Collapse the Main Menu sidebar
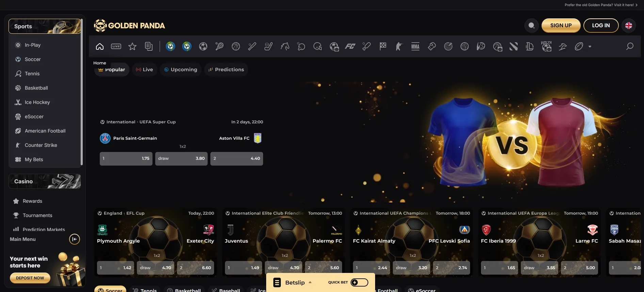Viewport: 644px width, 292px height. (75, 239)
